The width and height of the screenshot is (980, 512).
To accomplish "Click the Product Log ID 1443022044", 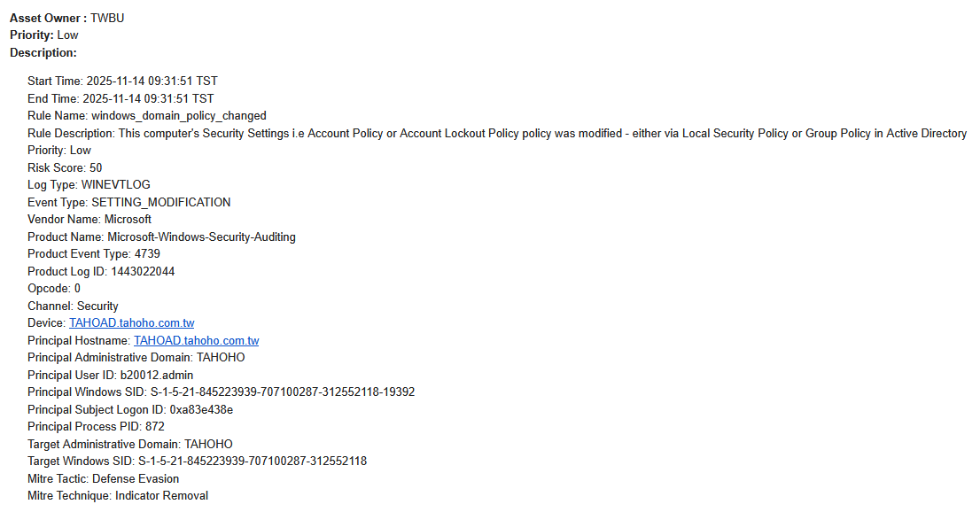I will (143, 271).
